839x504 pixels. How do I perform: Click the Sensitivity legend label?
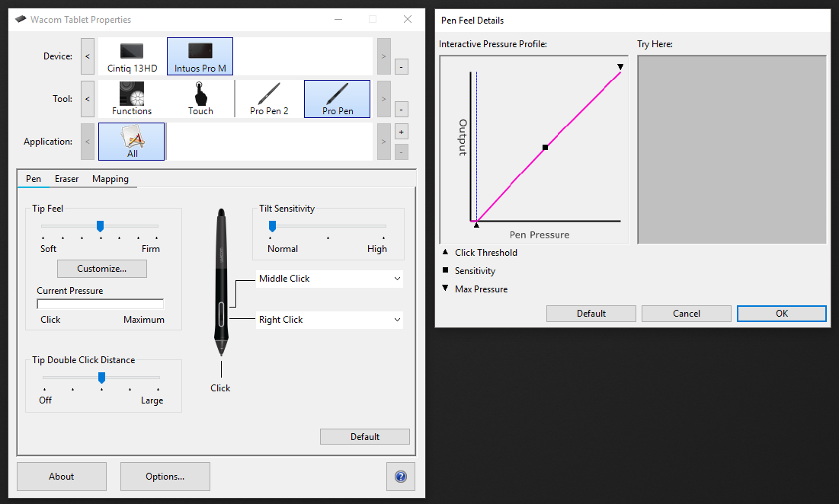click(476, 270)
